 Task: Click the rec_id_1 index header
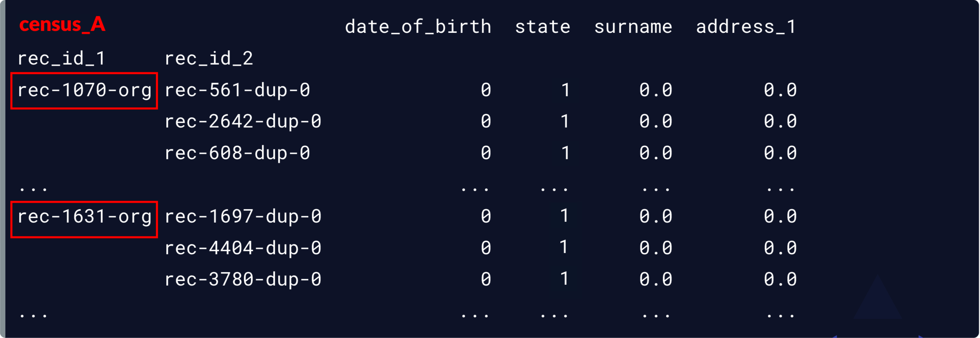point(61,59)
